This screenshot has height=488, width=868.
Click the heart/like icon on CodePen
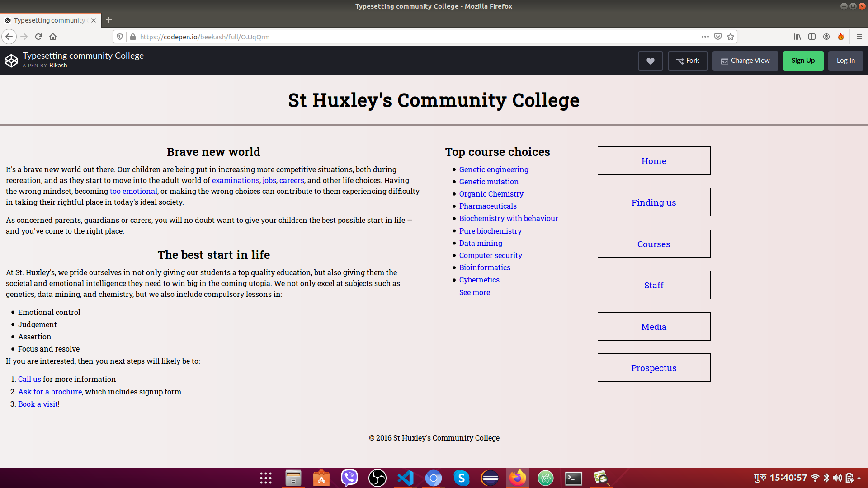tap(651, 60)
